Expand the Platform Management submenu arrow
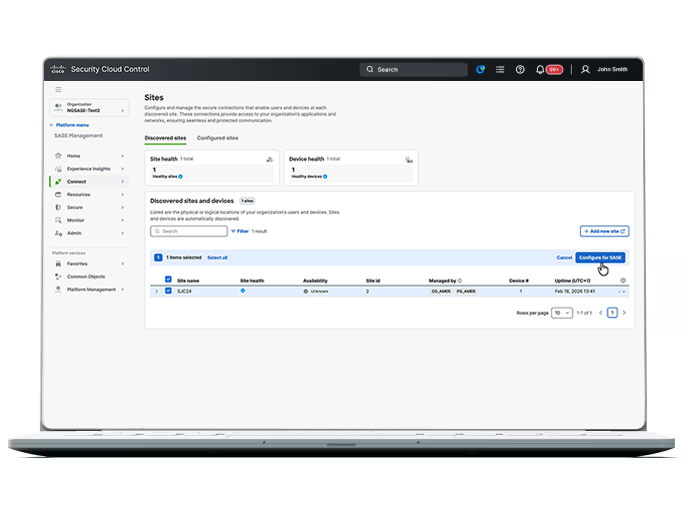This screenshot has height=513, width=684. point(123,289)
